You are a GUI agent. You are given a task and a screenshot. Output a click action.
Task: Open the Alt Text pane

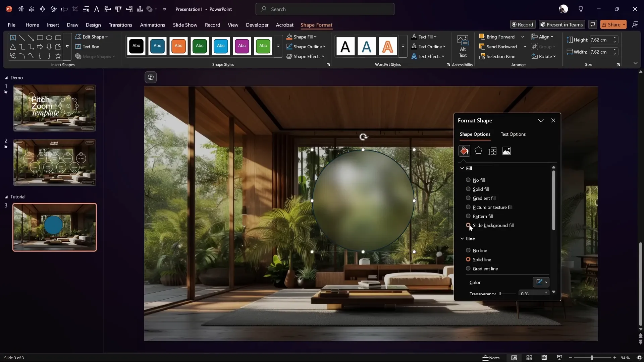coord(463,47)
